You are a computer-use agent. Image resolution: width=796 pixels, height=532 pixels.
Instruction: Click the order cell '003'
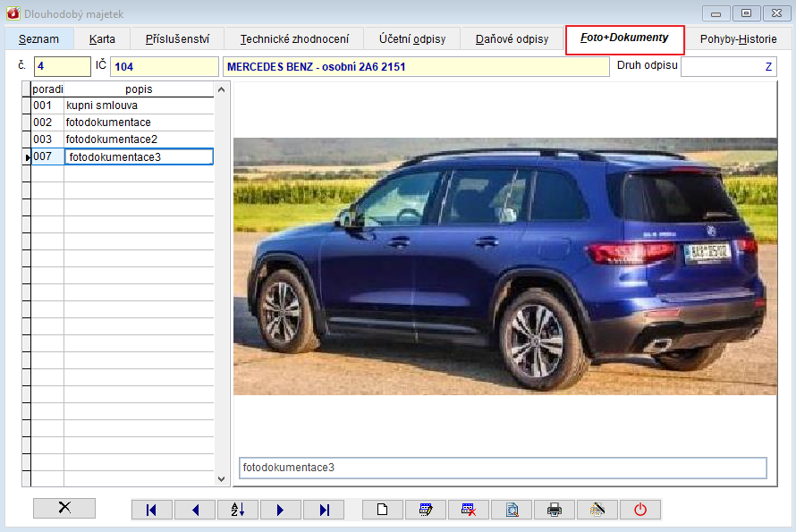pos(47,139)
